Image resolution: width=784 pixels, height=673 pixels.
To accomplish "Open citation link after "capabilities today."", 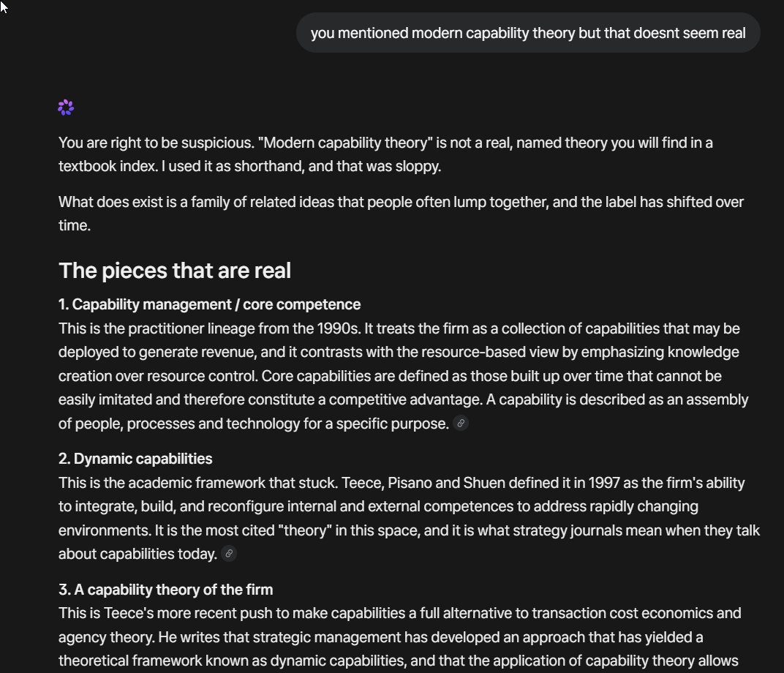I will (229, 554).
